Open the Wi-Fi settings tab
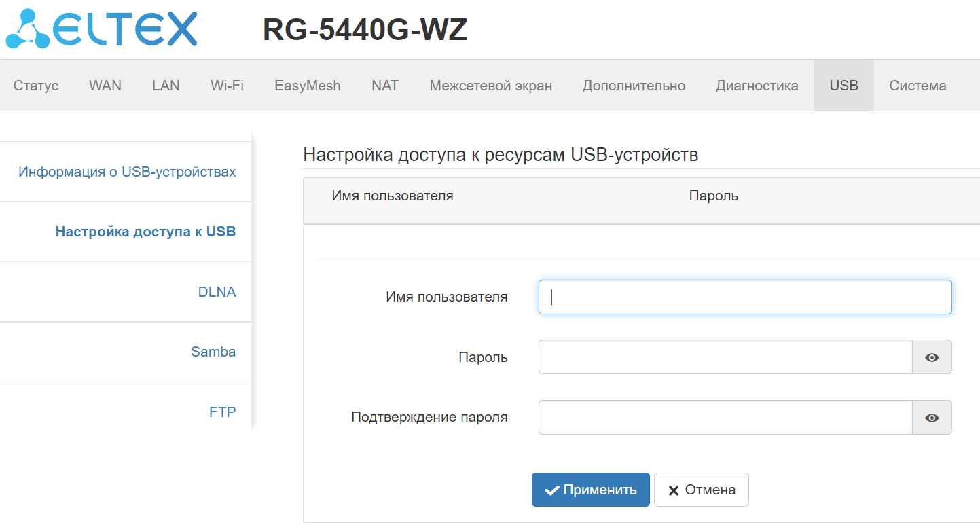 click(x=227, y=86)
